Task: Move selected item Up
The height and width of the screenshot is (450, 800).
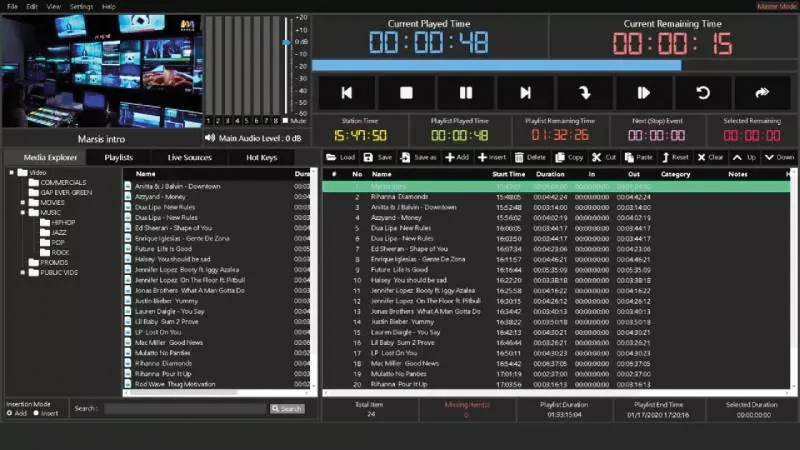Action: (744, 158)
